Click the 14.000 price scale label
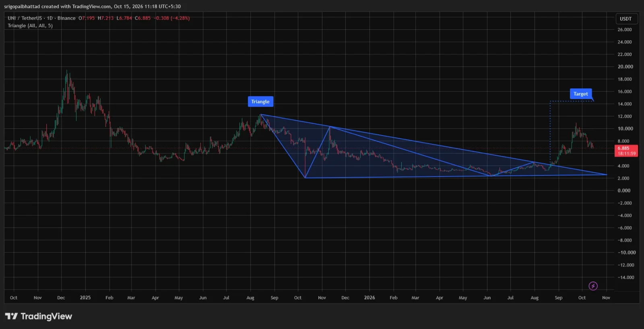The image size is (644, 329). click(x=625, y=104)
